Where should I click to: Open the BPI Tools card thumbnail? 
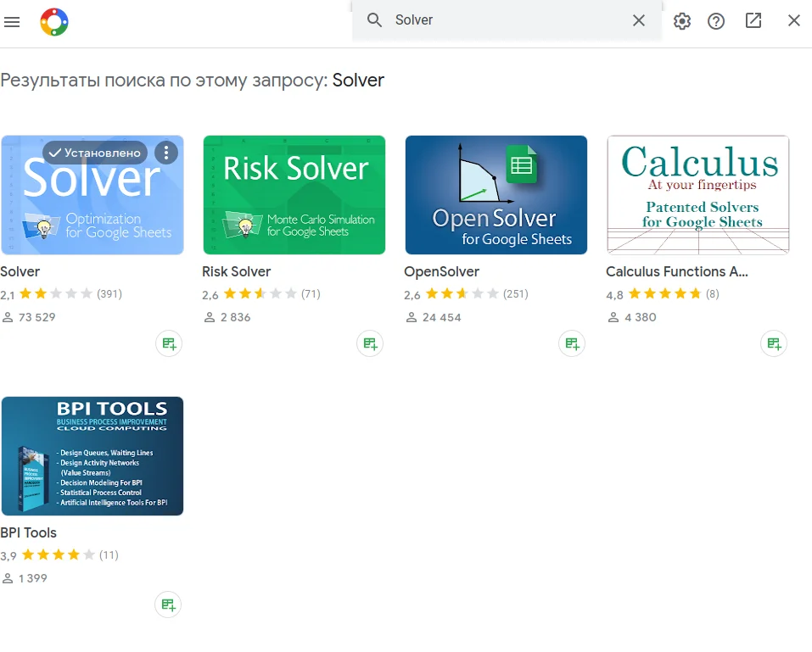(92, 456)
